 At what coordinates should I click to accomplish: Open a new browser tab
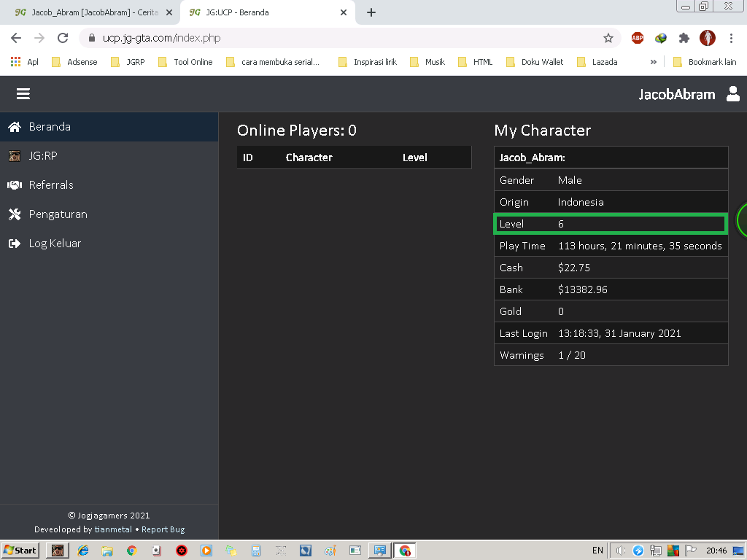[371, 12]
